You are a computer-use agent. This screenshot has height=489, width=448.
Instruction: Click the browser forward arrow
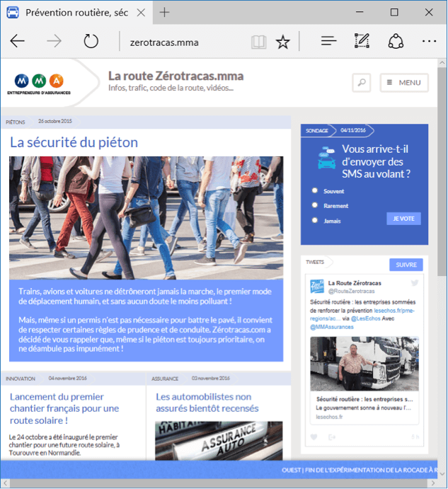54,41
